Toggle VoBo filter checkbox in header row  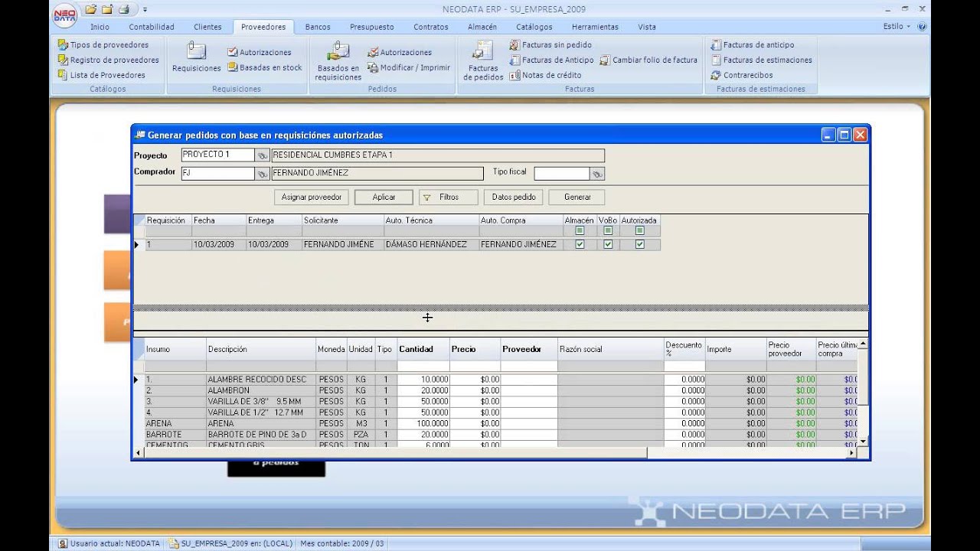point(608,230)
